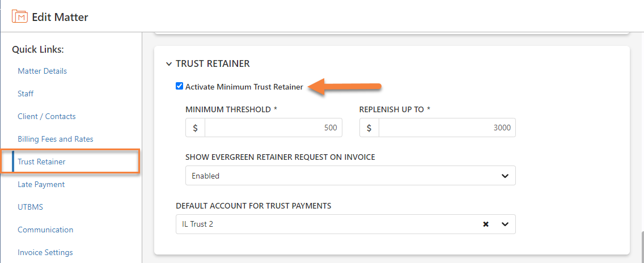This screenshot has height=263, width=644.
Task: Select Trust Retainer in Quick Links
Action: pyautogui.click(x=41, y=162)
